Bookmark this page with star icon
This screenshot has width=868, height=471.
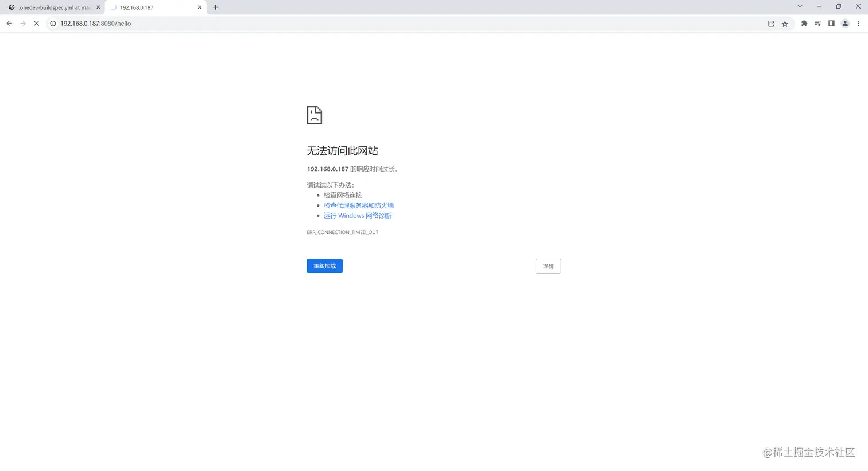tap(785, 24)
